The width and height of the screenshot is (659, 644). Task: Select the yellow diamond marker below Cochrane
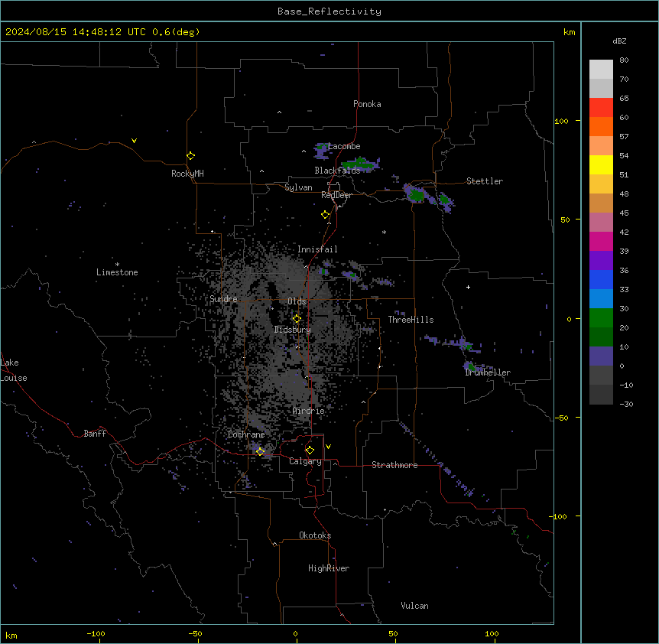(x=260, y=451)
